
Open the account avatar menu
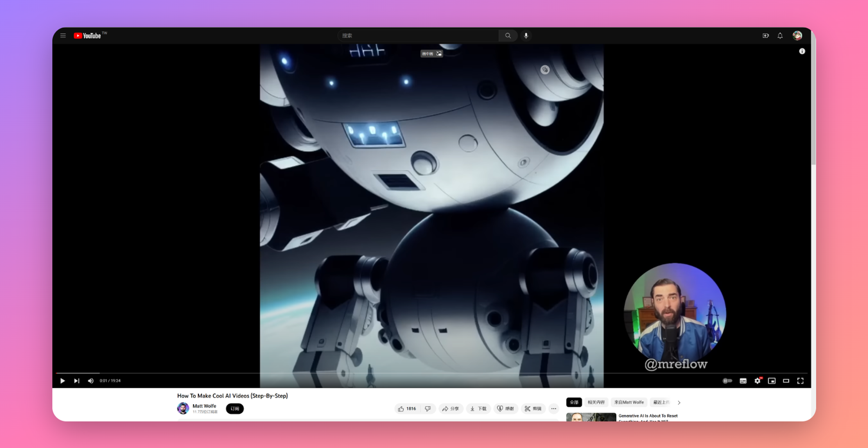coord(797,36)
